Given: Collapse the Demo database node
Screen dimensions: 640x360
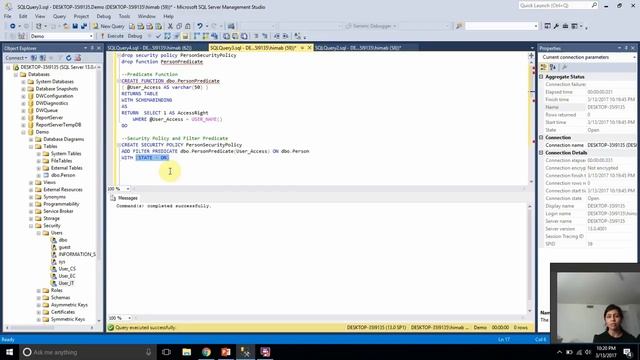Looking at the screenshot, I should 23,132.
